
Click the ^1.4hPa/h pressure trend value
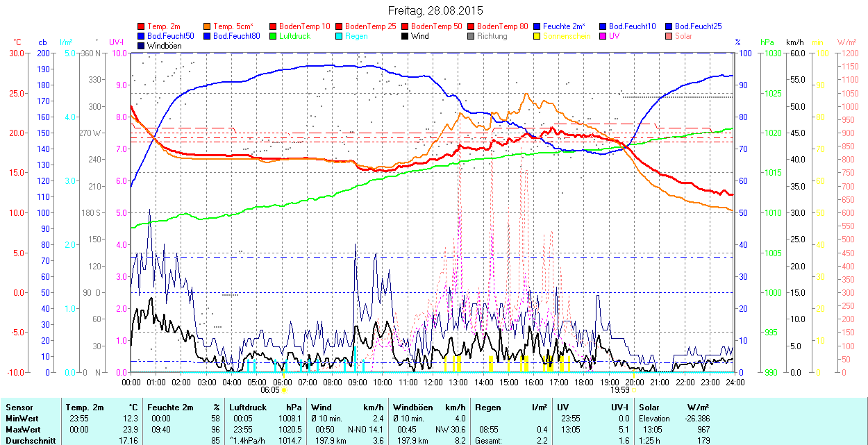click(249, 441)
